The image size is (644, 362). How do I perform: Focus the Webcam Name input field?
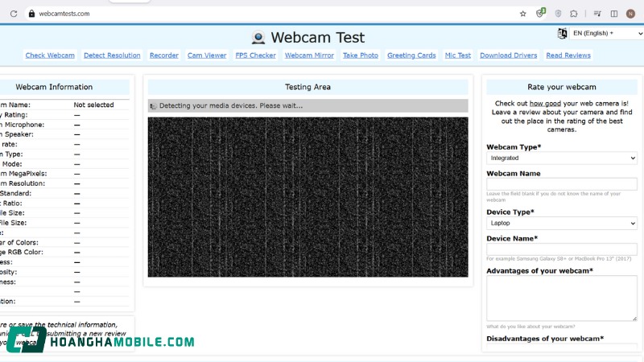561,184
